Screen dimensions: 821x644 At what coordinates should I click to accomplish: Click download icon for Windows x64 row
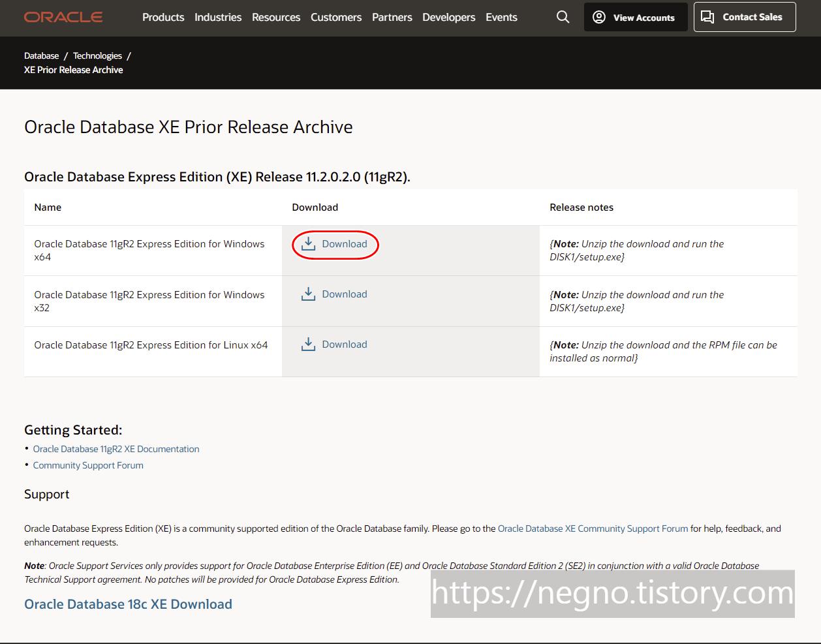[x=308, y=244]
